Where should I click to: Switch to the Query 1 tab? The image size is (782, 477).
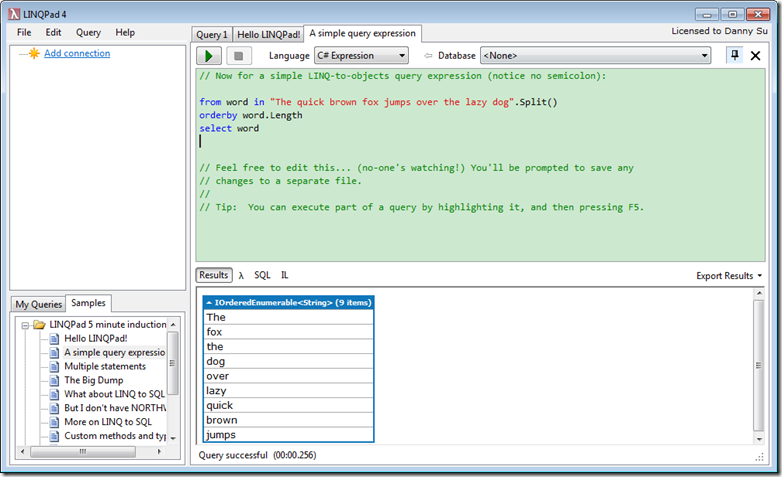pyautogui.click(x=212, y=34)
